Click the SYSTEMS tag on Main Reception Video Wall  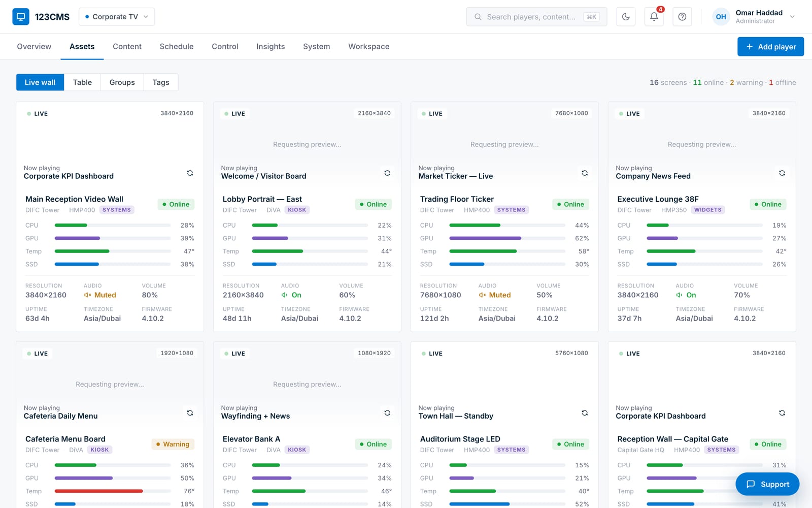click(117, 210)
